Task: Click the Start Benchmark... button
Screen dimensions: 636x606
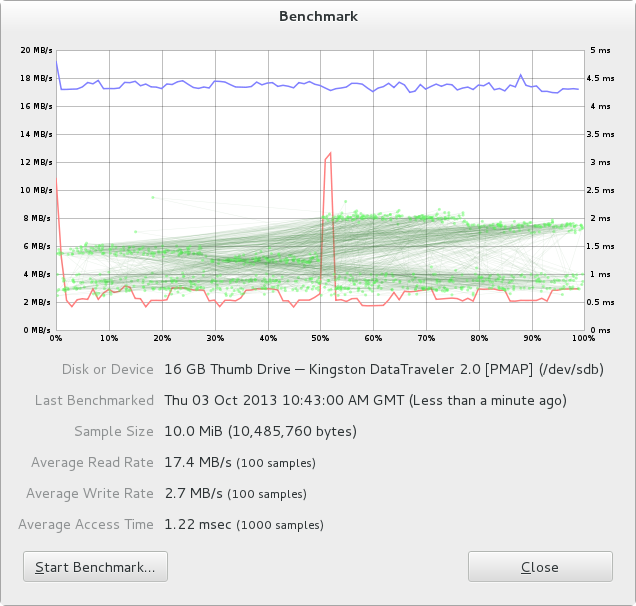Action: [x=95, y=567]
